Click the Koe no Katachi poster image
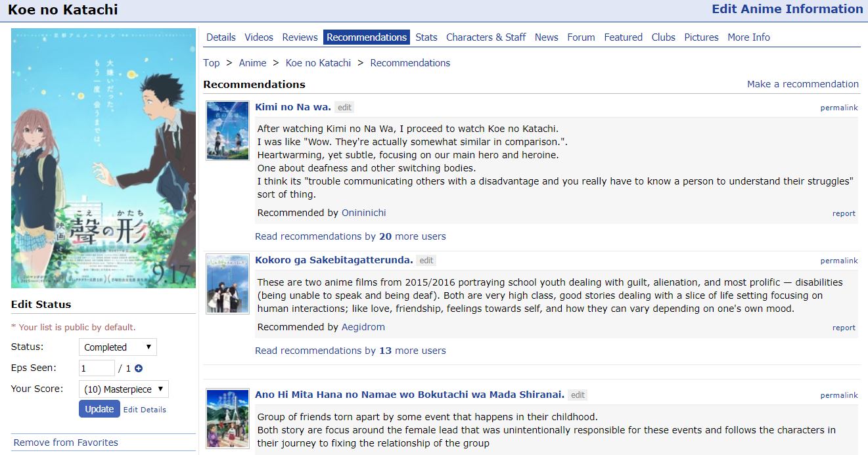 click(103, 158)
